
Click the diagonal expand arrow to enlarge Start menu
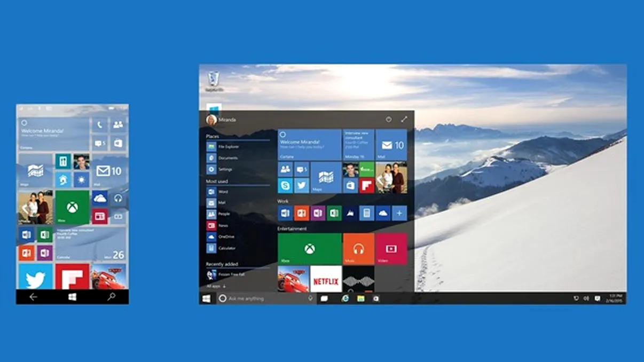point(404,119)
